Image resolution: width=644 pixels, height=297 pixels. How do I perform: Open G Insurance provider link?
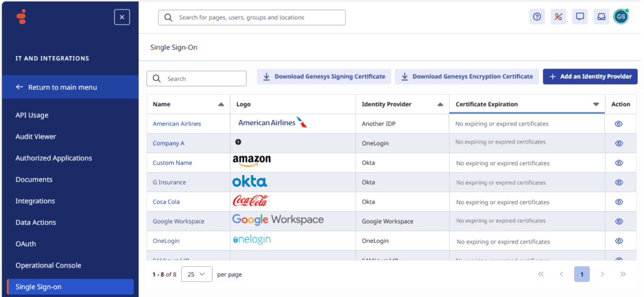tap(169, 182)
